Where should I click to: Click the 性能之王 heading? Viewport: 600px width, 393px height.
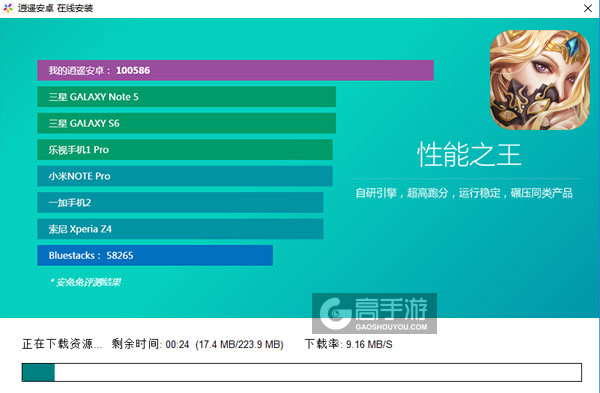[x=469, y=155]
